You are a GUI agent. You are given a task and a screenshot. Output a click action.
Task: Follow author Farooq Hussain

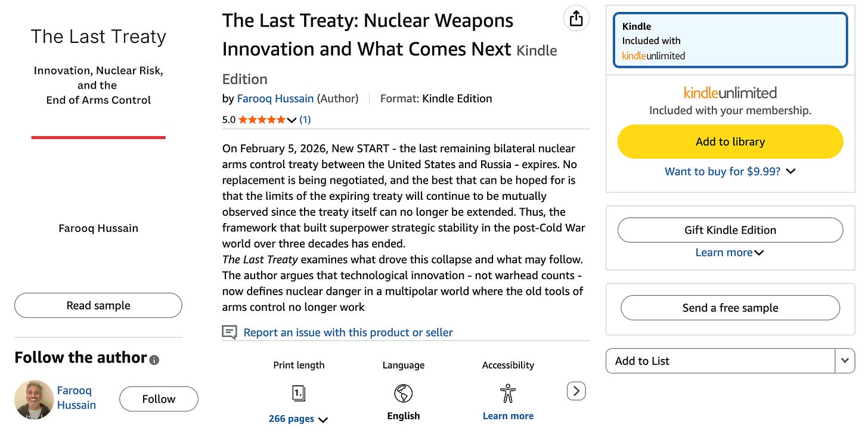pos(159,399)
